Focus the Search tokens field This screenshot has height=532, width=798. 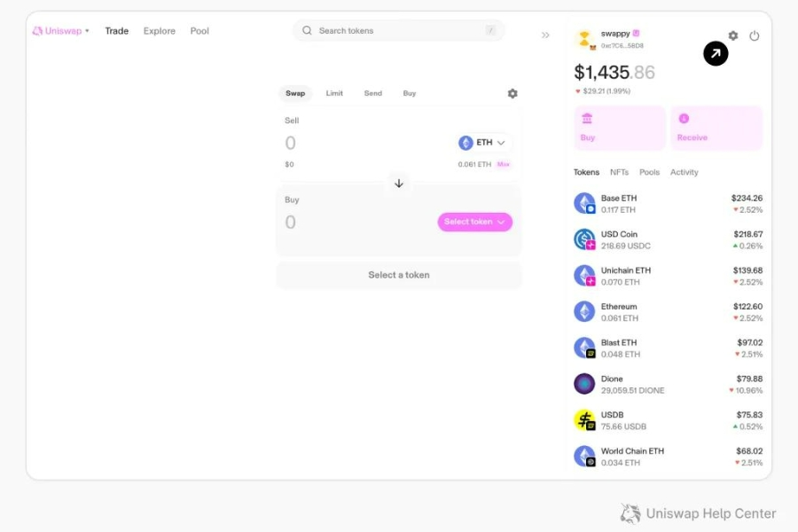tap(398, 30)
